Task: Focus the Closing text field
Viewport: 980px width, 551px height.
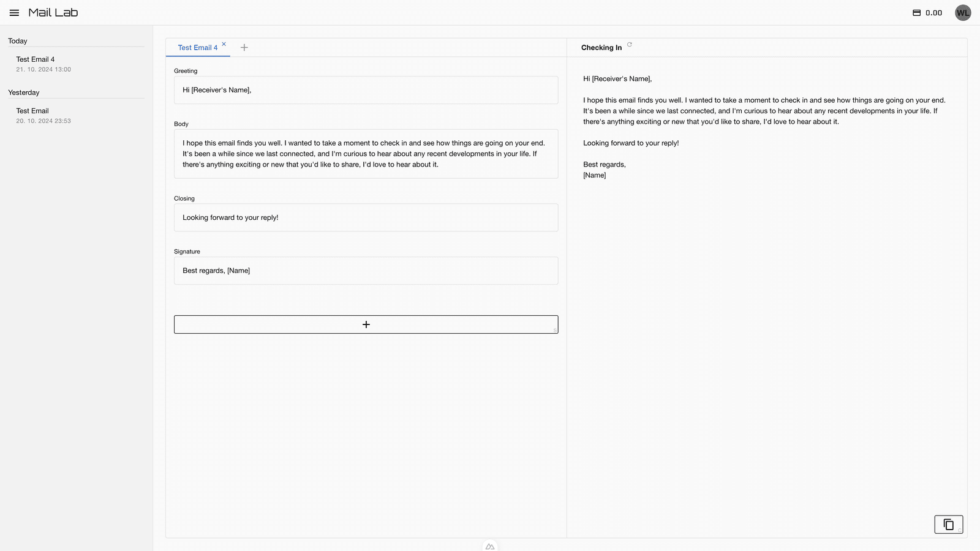Action: point(366,217)
